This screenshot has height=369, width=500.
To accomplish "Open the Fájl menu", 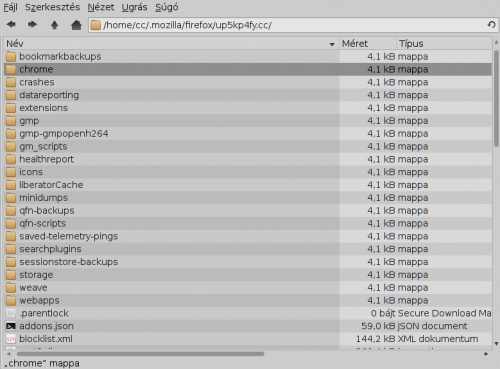I will [x=10, y=7].
